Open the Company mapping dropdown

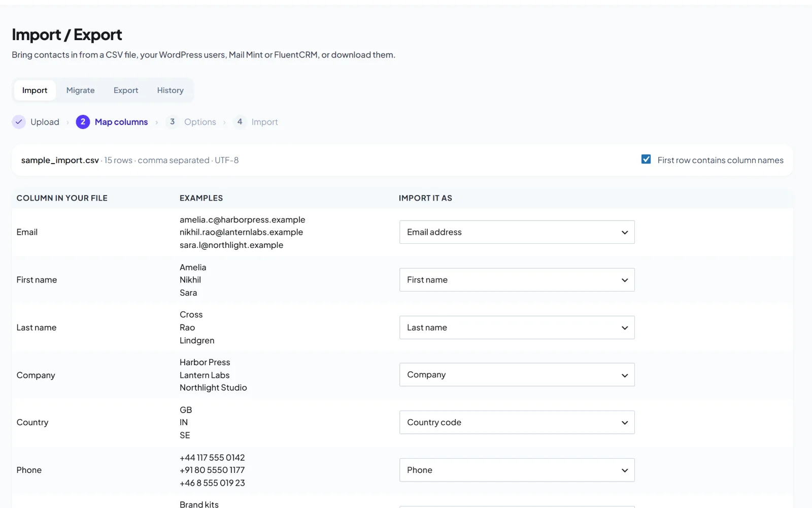(517, 375)
